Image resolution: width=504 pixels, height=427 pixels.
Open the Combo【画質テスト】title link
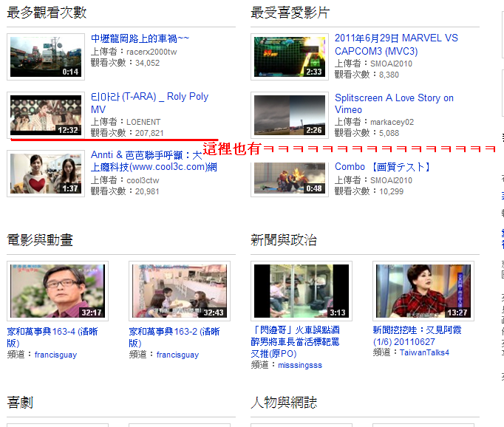click(x=383, y=167)
